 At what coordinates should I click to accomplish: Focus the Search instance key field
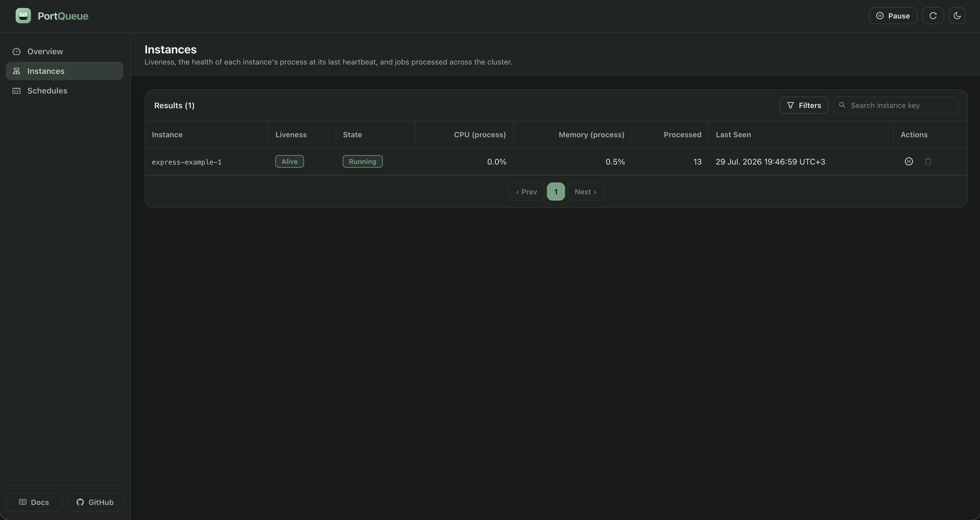896,105
